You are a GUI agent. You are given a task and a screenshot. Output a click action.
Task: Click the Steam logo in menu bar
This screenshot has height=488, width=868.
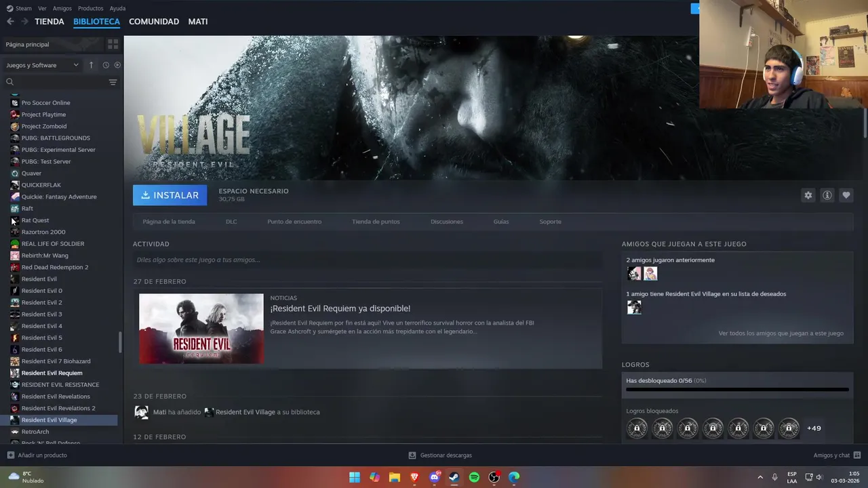click(9, 8)
